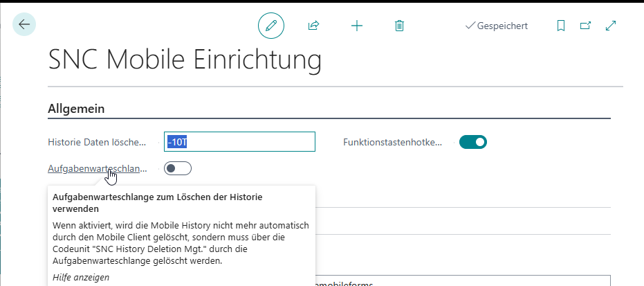Click the pencil edit icon
Screen dimensions: 644x286
pos(271,26)
